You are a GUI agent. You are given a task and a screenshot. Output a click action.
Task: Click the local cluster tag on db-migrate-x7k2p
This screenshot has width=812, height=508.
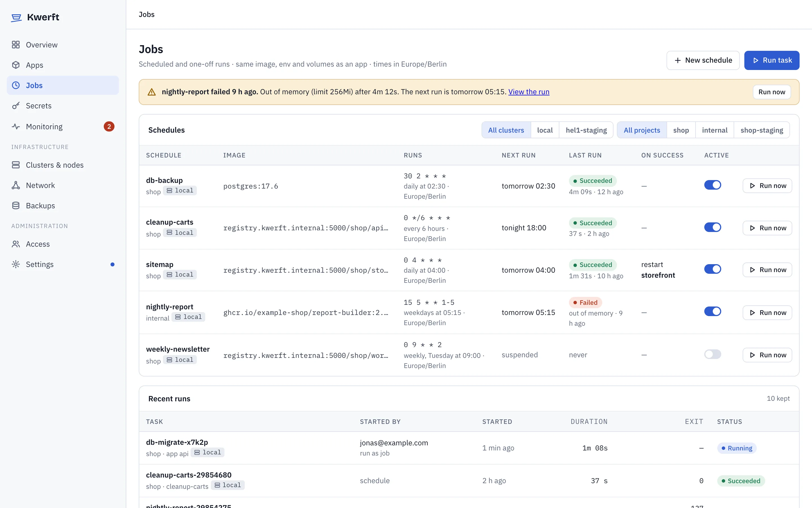[207, 452]
